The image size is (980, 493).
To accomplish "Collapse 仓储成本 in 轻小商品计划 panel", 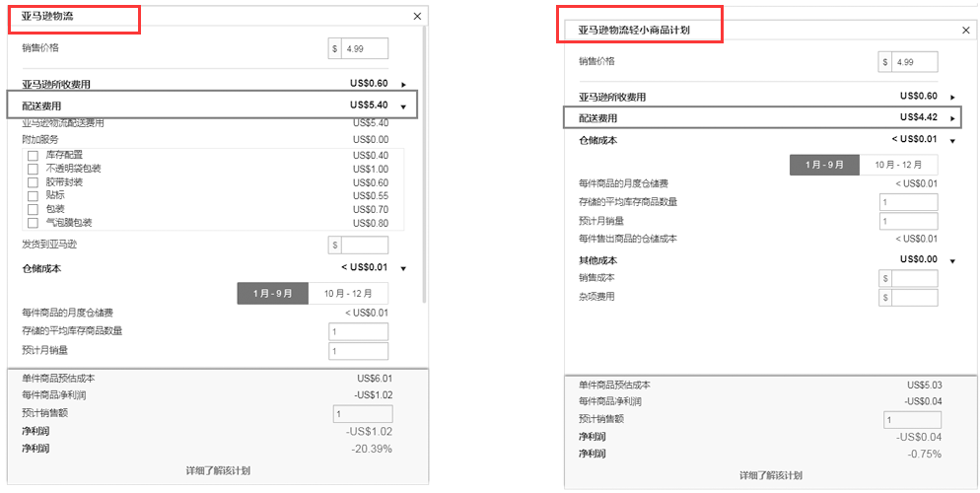I will click(x=952, y=141).
